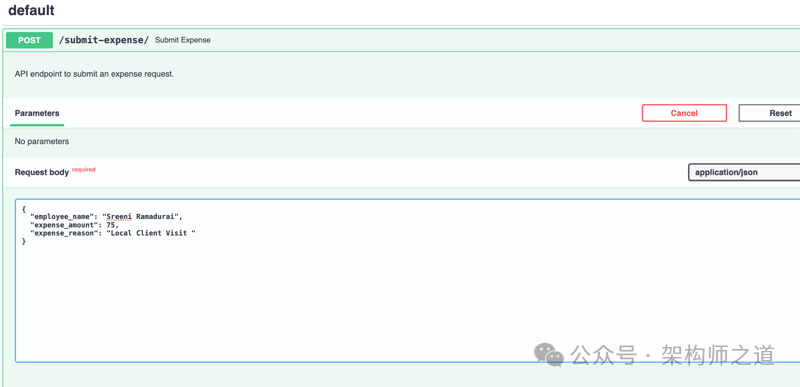Collapse the default tag section heading
The image size is (800, 387).
(32, 10)
